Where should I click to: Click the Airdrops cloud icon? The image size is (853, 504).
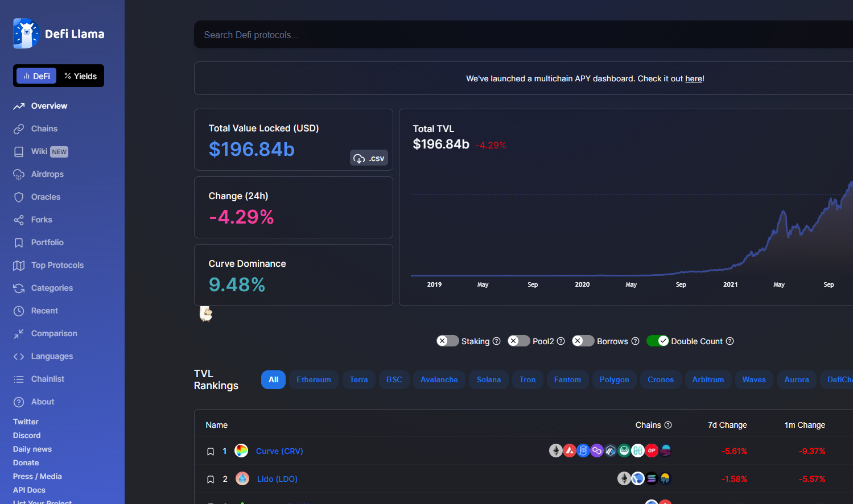coord(19,174)
